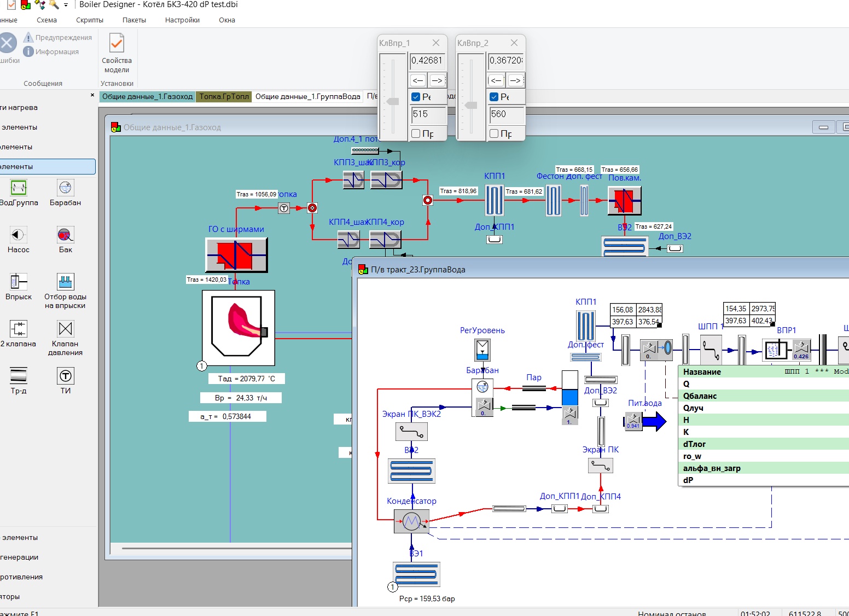This screenshot has width=849, height=616.
Task: Pick the Насос pump element icon
Action: [x=18, y=235]
